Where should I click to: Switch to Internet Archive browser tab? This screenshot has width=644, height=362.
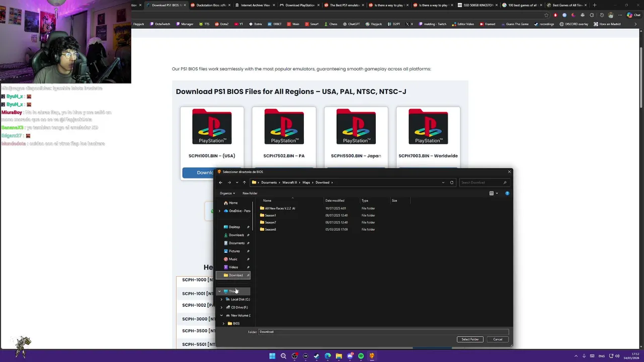click(256, 5)
